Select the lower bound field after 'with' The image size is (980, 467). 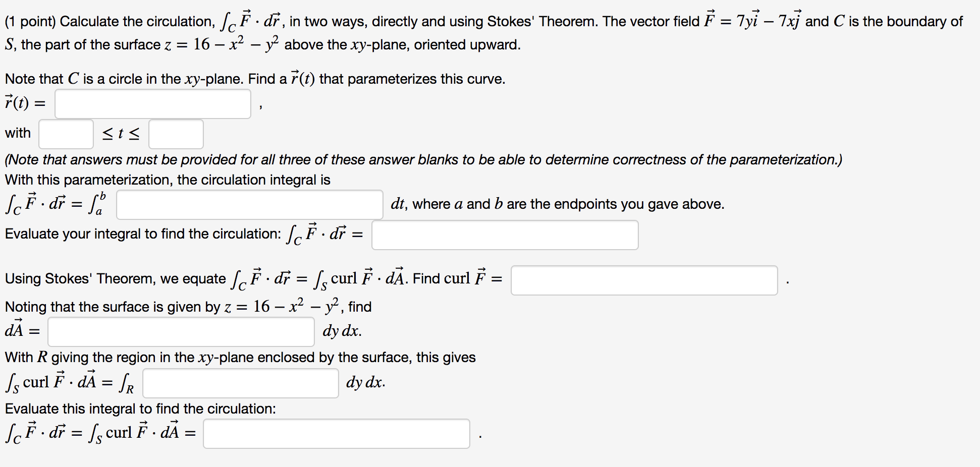tap(66, 133)
